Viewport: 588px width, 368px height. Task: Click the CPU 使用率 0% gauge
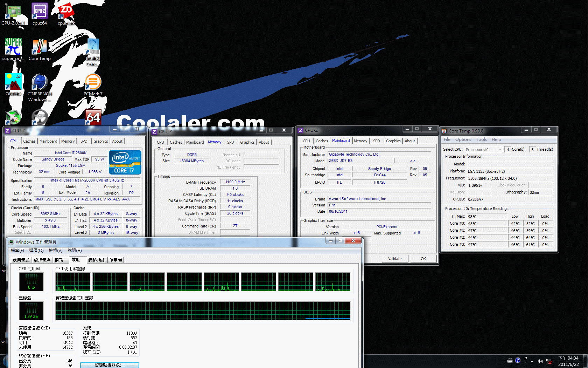pos(31,282)
